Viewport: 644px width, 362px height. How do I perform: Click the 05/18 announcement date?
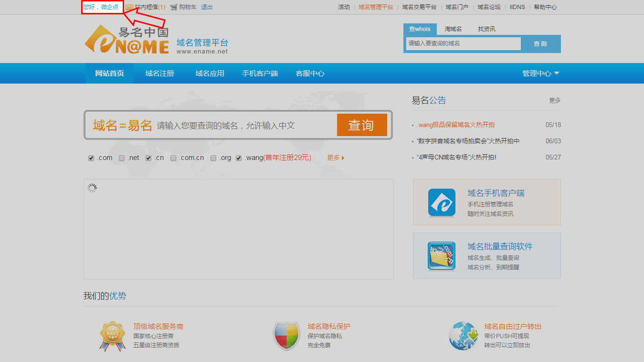coord(553,125)
